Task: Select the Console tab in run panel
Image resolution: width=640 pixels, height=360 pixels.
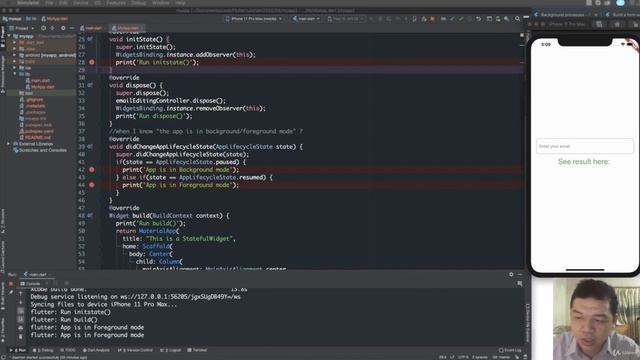Action: click(x=30, y=284)
